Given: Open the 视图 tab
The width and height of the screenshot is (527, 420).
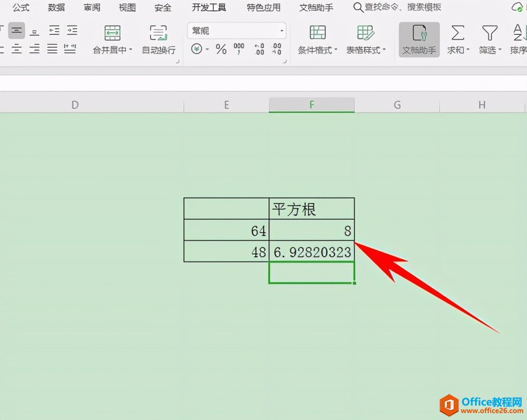Looking at the screenshot, I should pos(127,7).
